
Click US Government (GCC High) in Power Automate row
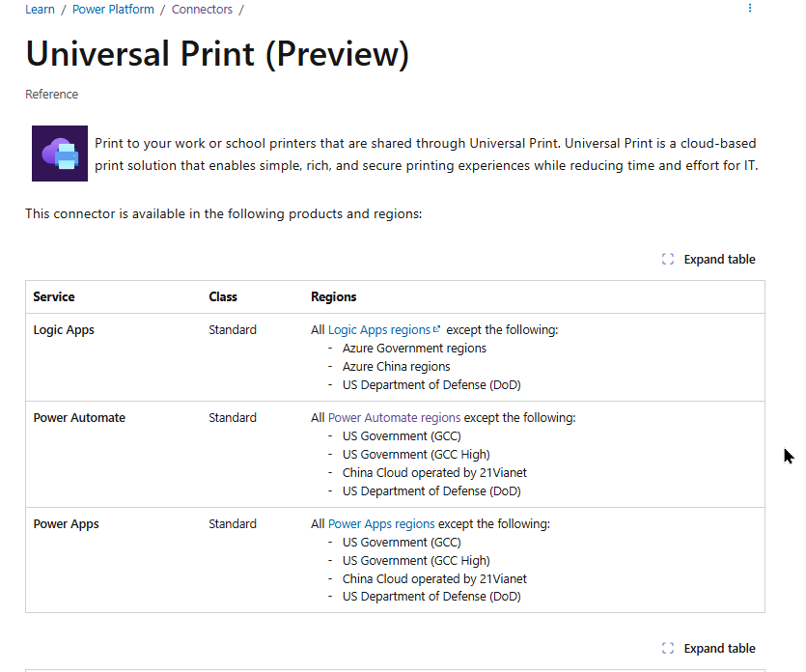point(416,455)
